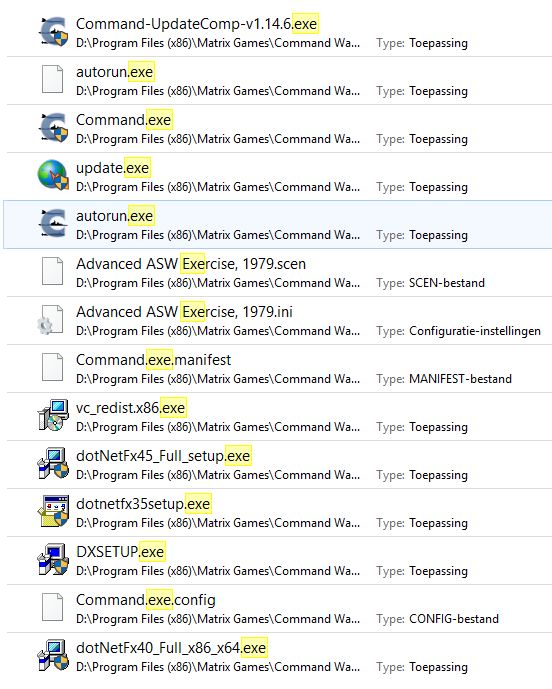
Task: Click the folder path under update.exe
Action: (218, 187)
